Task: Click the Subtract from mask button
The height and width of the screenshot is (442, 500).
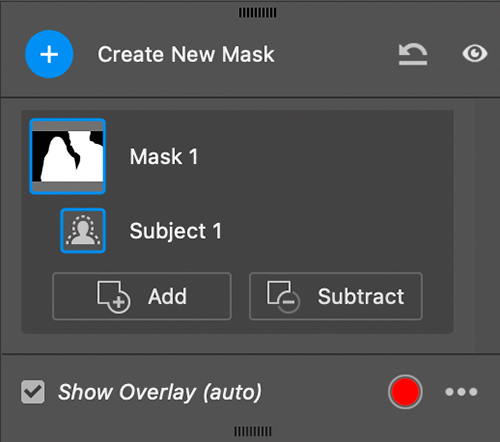Action: click(336, 296)
